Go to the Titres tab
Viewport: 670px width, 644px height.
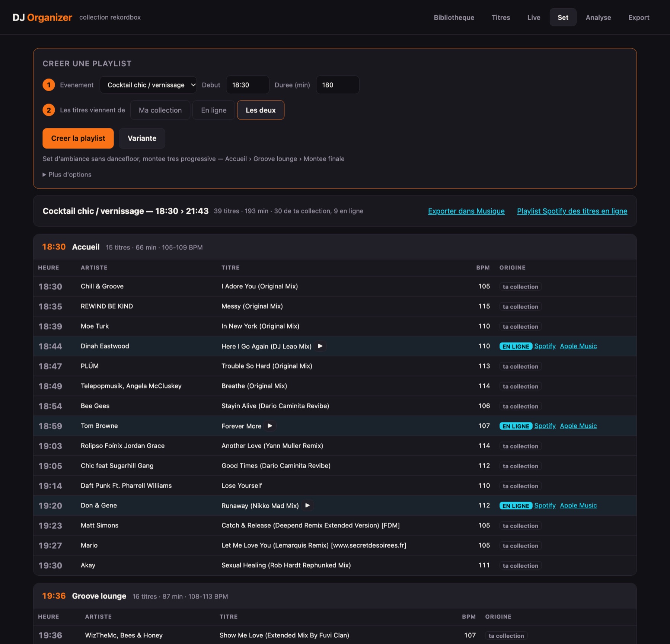pyautogui.click(x=501, y=17)
